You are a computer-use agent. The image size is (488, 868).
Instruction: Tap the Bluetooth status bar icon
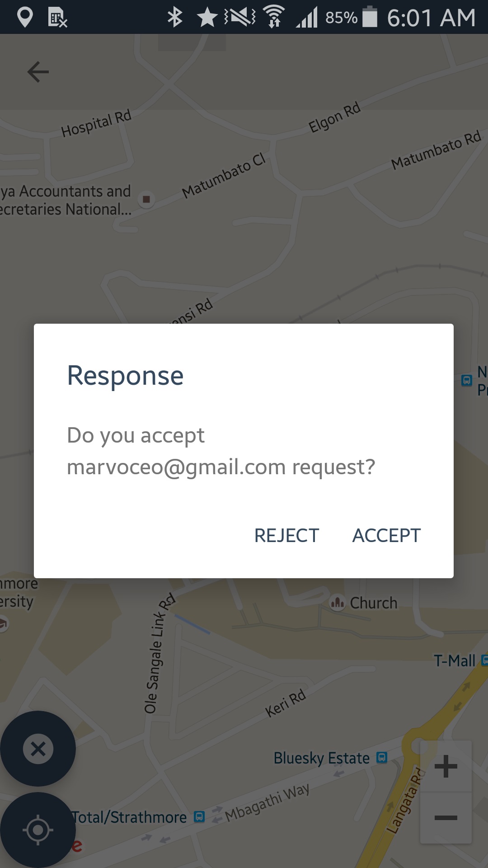[175, 17]
